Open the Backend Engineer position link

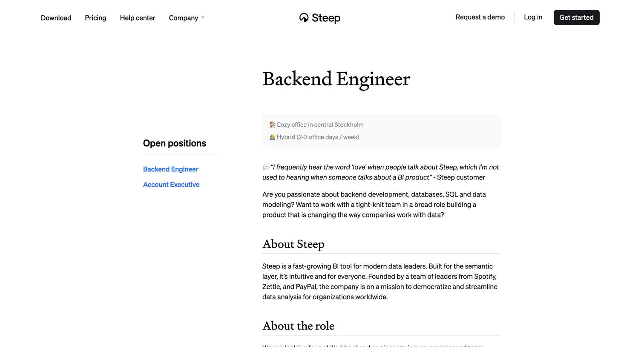pyautogui.click(x=171, y=169)
